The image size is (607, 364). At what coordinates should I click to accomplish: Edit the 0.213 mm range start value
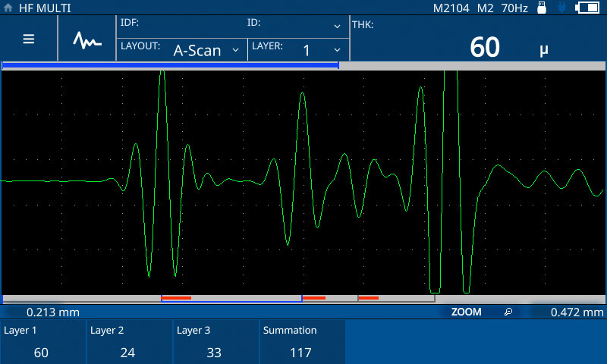coord(53,312)
